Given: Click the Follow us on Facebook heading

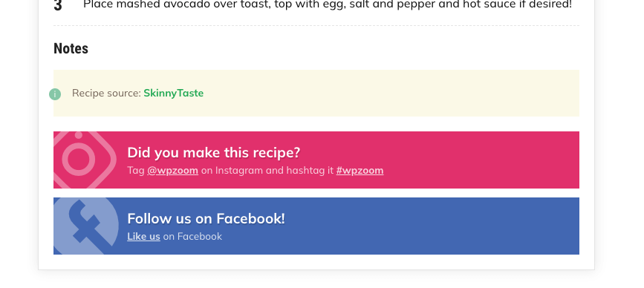Looking at the screenshot, I should click(x=206, y=219).
